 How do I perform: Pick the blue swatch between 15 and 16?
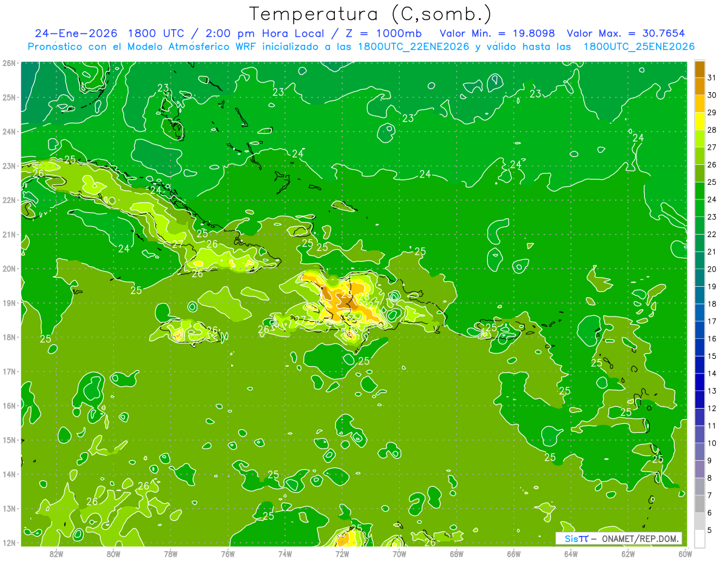pyautogui.click(x=699, y=347)
